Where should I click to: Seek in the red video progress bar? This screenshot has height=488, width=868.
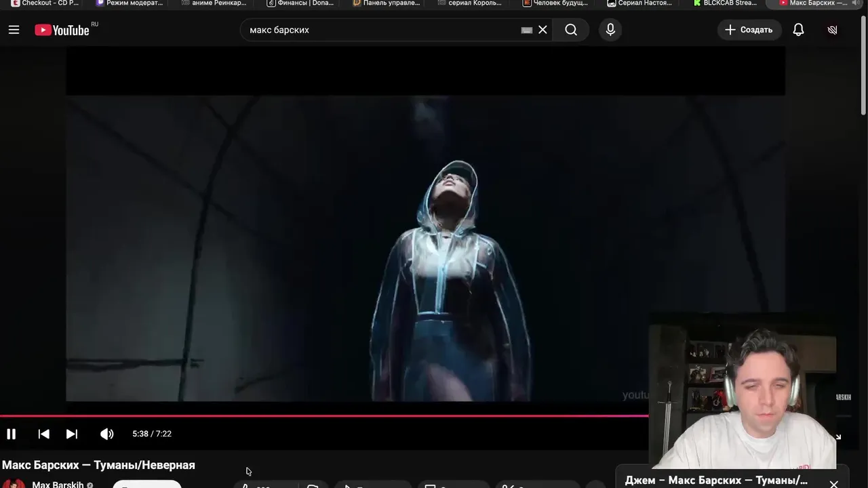pos(324,415)
